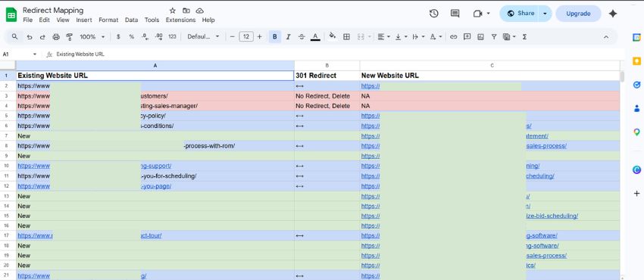Toggle strikethrough formatting
The width and height of the screenshot is (644, 280).
pyautogui.click(x=302, y=37)
